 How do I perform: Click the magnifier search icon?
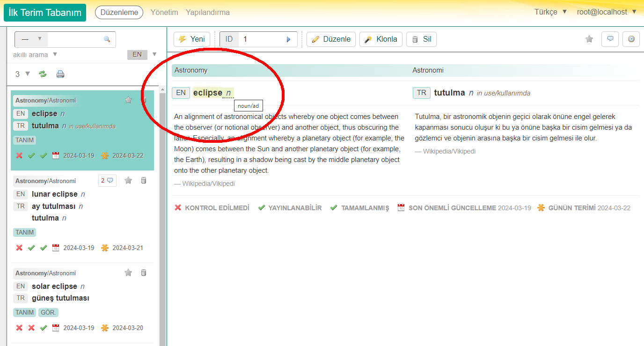coord(107,39)
